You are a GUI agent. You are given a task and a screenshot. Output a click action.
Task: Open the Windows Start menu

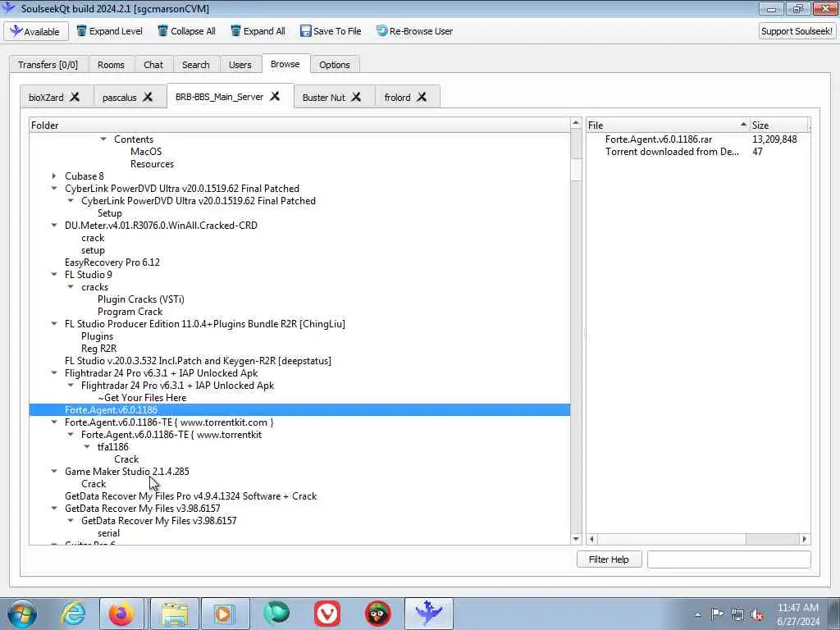(x=22, y=614)
